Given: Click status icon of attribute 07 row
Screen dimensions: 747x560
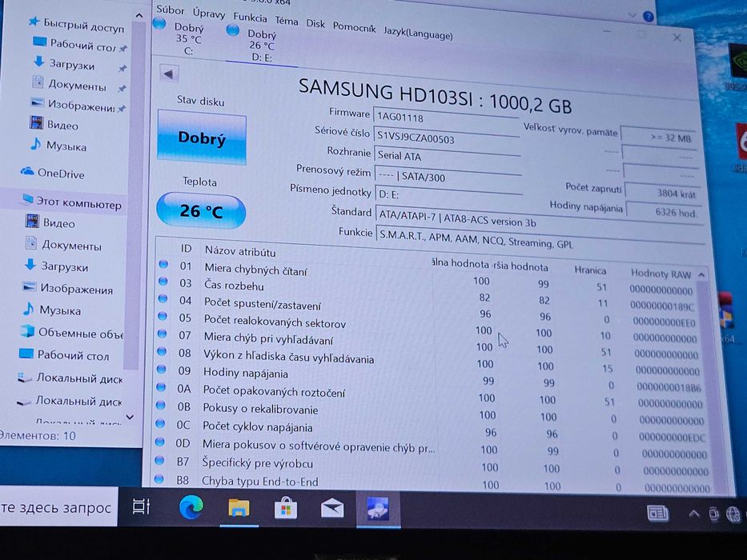Looking at the screenshot, I should 162,334.
